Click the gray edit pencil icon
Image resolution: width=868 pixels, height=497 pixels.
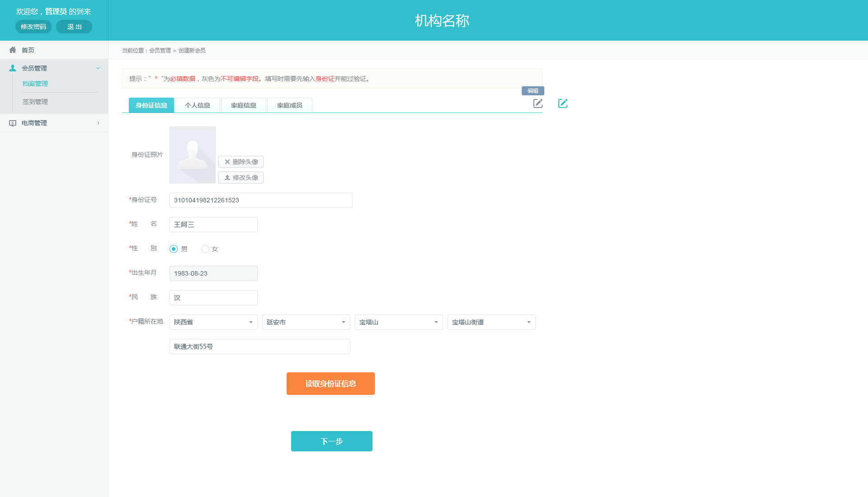coord(538,103)
